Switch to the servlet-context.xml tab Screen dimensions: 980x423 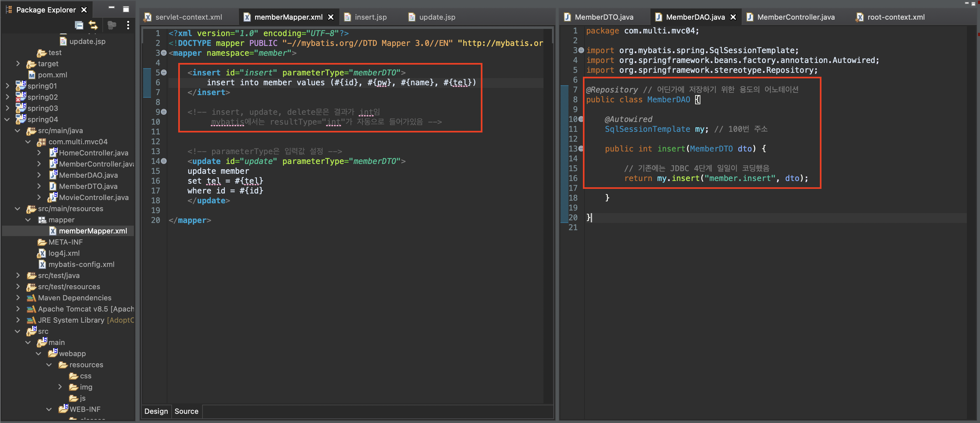tap(188, 17)
